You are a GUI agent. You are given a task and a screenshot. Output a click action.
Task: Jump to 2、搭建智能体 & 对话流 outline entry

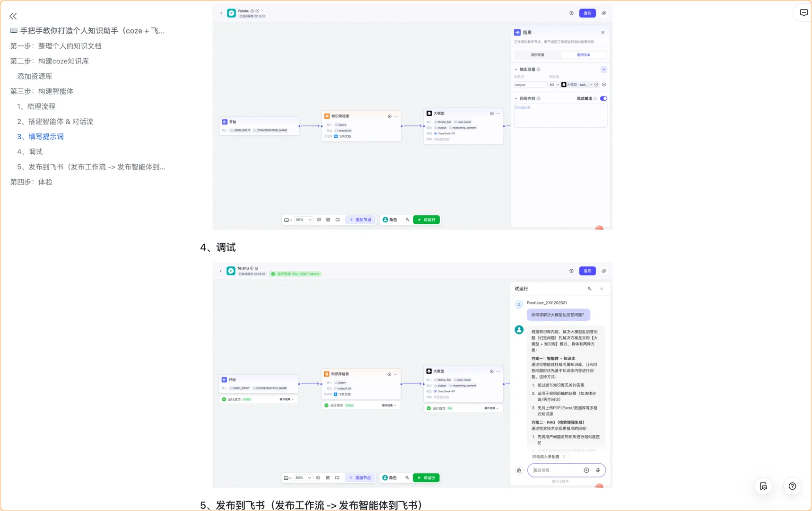click(55, 122)
